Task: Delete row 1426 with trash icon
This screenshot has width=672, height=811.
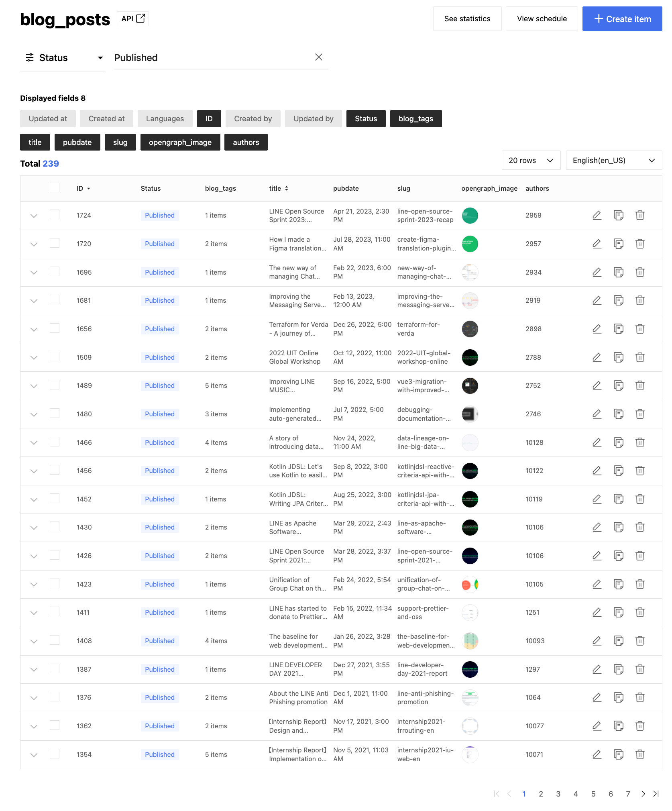Action: [640, 556]
